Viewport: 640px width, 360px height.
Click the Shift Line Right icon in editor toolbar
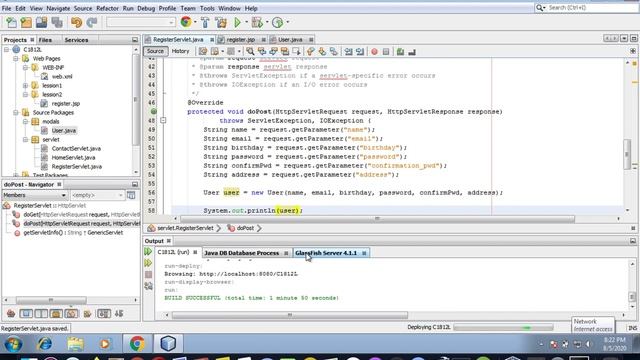coord(360,51)
